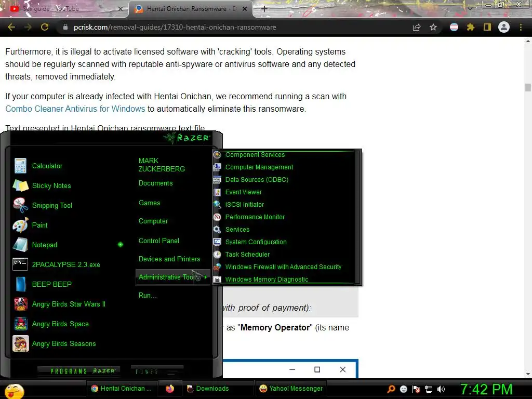This screenshot has height=399, width=532.
Task: Open the Snipping Tool scissors icon
Action: click(20, 205)
